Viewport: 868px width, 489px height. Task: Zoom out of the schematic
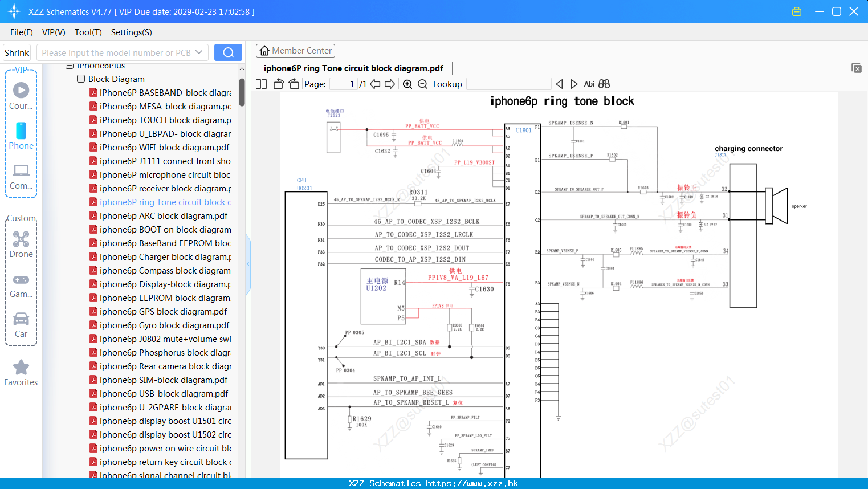pyautogui.click(x=422, y=84)
